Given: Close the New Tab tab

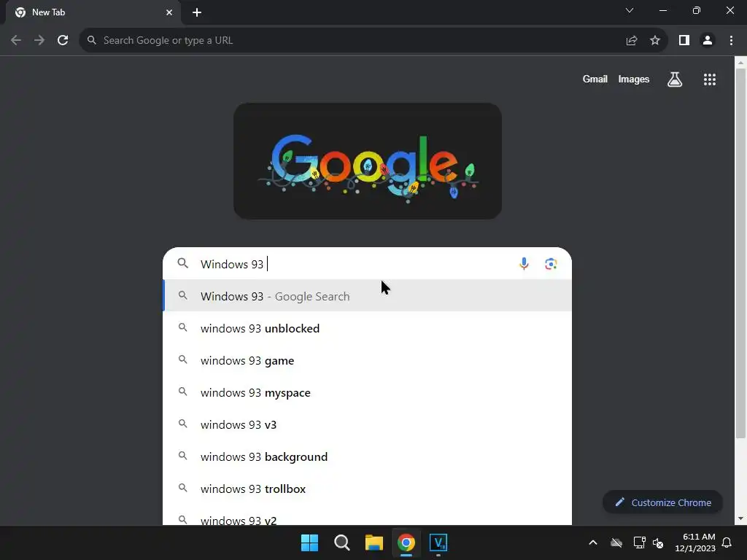Looking at the screenshot, I should [x=169, y=12].
